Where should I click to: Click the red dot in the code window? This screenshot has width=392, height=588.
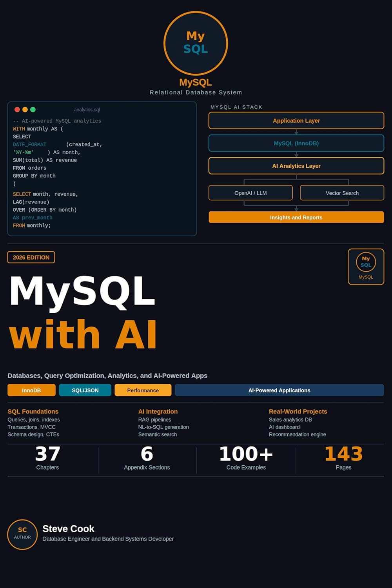point(17,110)
